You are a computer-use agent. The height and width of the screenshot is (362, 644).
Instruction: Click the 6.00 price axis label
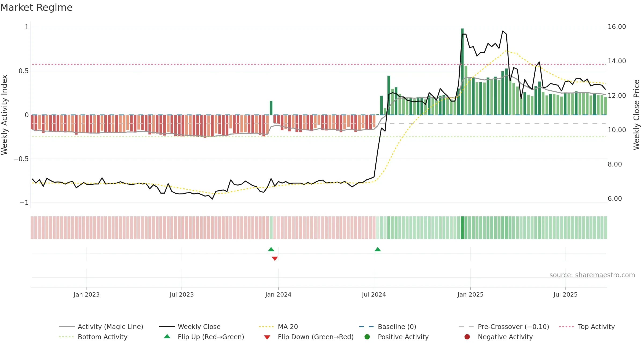615,199
